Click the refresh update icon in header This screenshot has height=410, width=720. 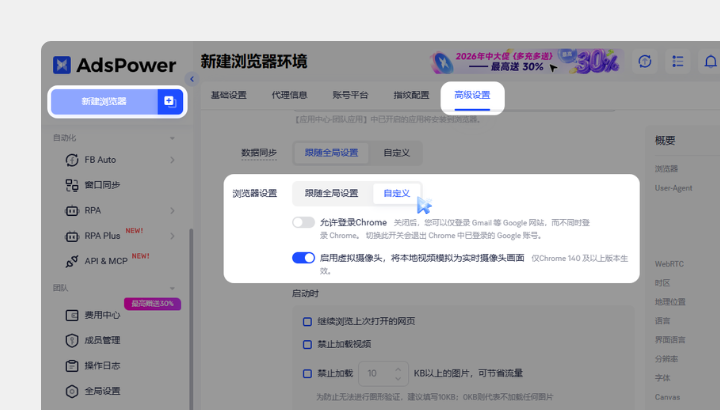pos(645,61)
